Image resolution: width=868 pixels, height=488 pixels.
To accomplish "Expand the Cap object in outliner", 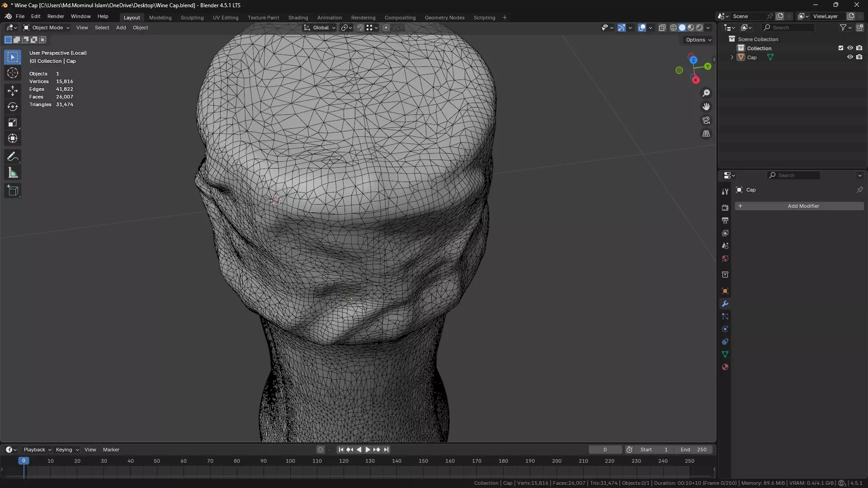I will [x=732, y=57].
